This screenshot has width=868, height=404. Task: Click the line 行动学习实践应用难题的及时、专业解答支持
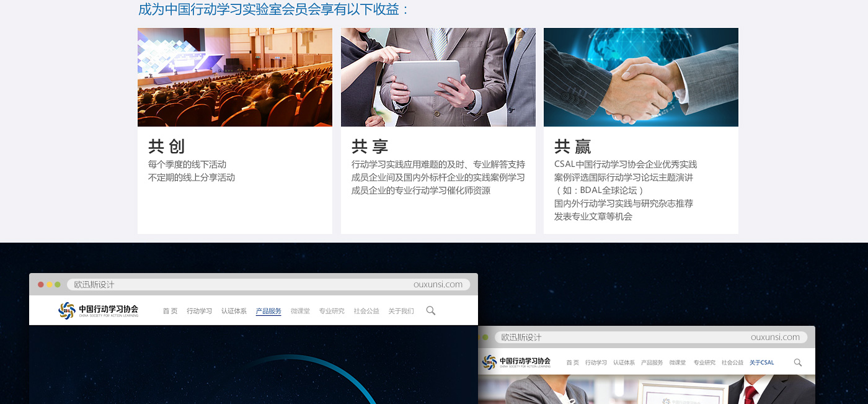tap(438, 164)
